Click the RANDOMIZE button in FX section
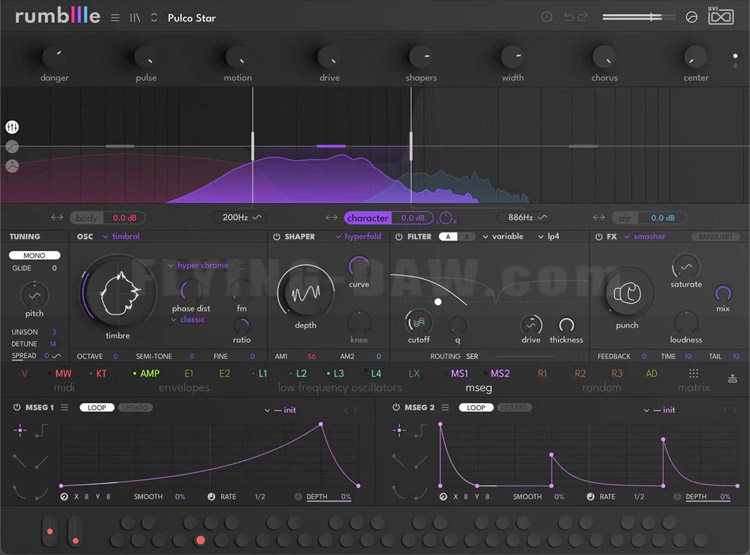Viewport: 750px width, 555px height. pos(716,237)
